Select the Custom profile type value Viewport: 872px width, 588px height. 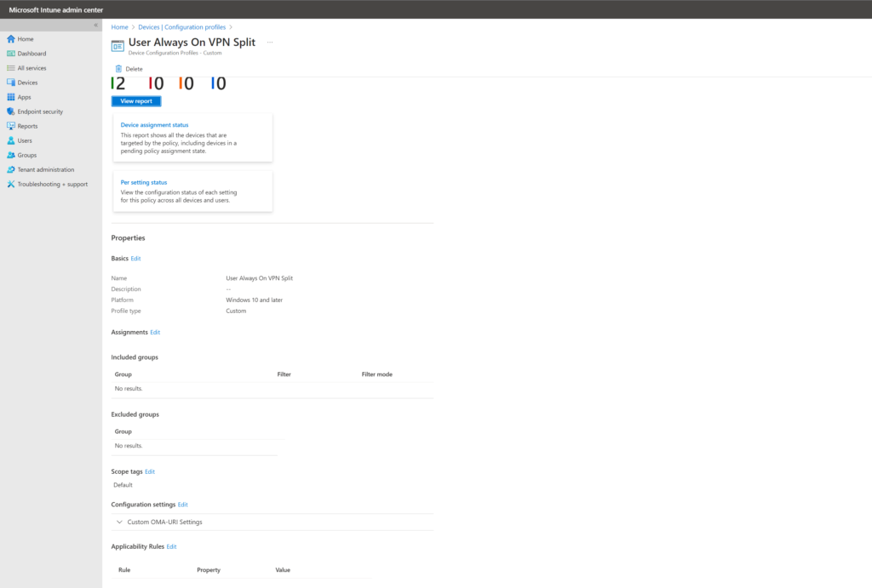pyautogui.click(x=236, y=311)
